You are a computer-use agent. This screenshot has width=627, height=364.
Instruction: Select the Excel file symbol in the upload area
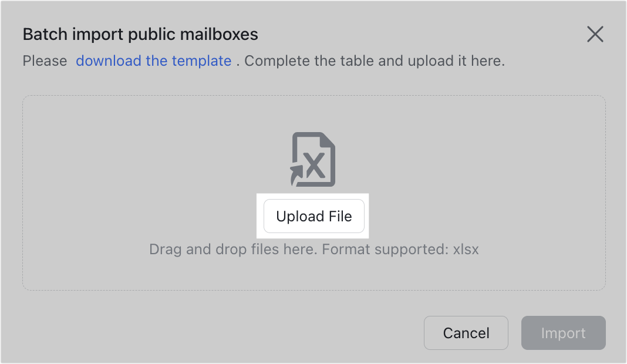point(313,159)
